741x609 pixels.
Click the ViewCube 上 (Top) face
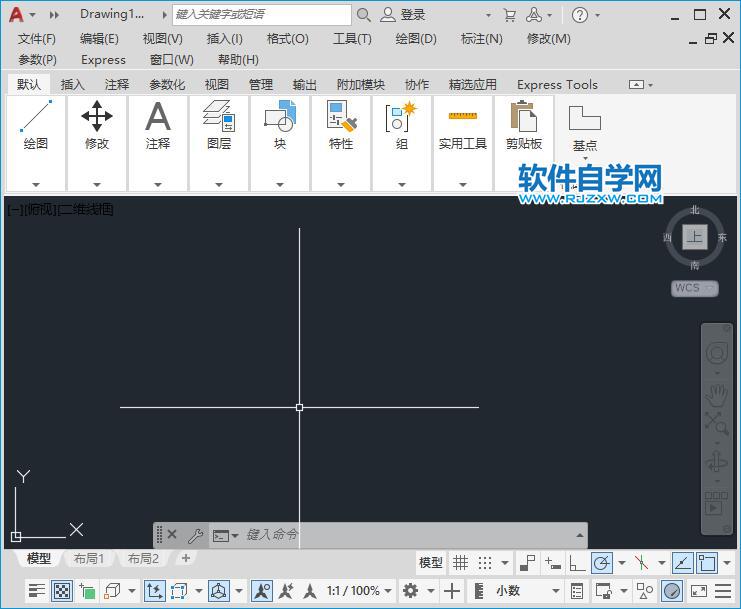[x=694, y=236]
